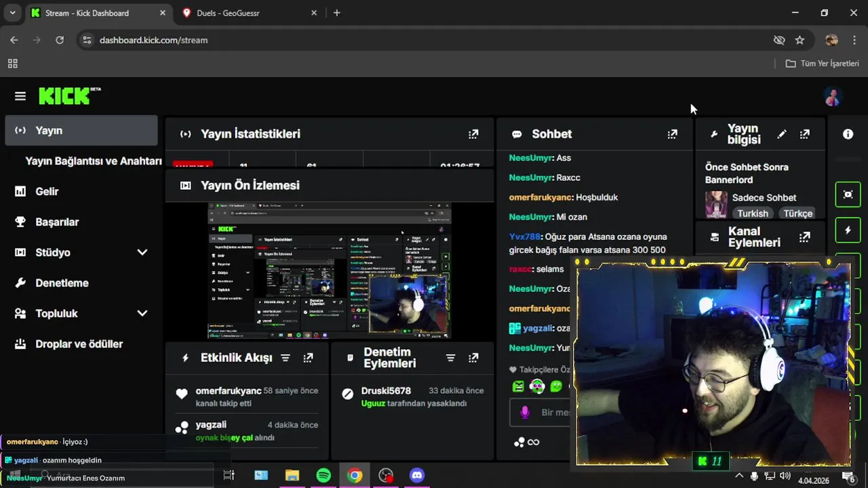This screenshot has height=488, width=868.
Task: Pop out the Yayın İstatistikleri panel
Action: pos(473,134)
